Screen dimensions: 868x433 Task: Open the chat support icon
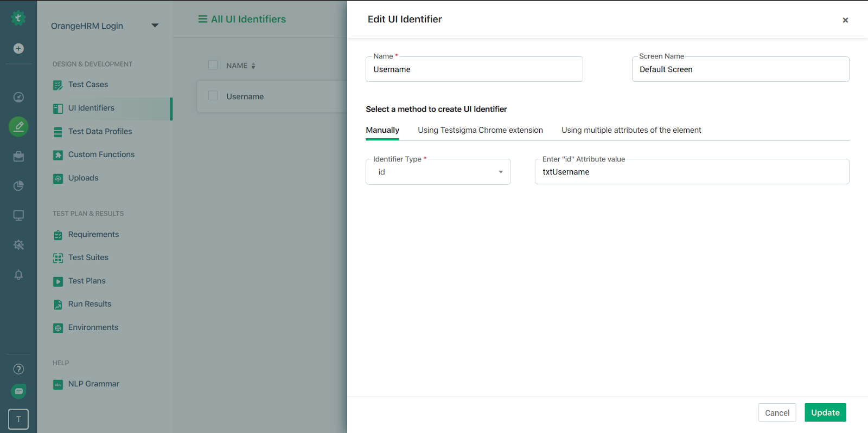pos(18,391)
